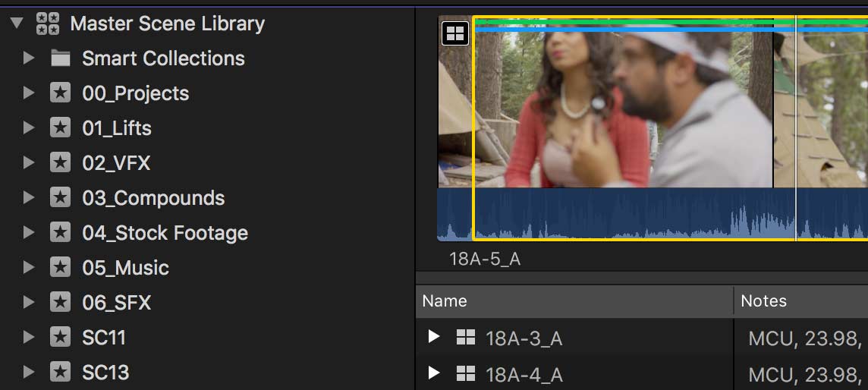This screenshot has height=390, width=868.
Task: Expand the Smart Collections folder
Action: pyautogui.click(x=29, y=58)
